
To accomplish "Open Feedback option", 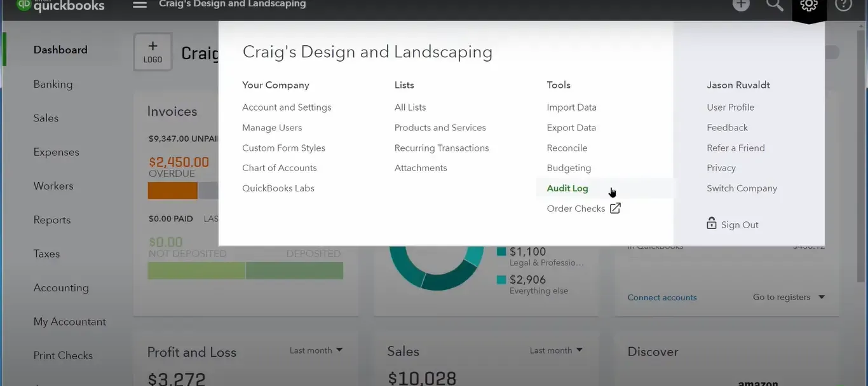I will [728, 128].
